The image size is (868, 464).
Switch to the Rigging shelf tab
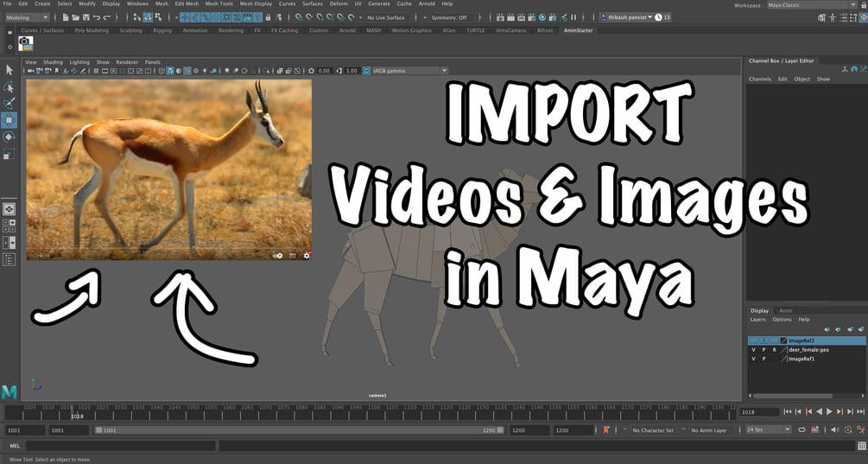(x=162, y=30)
